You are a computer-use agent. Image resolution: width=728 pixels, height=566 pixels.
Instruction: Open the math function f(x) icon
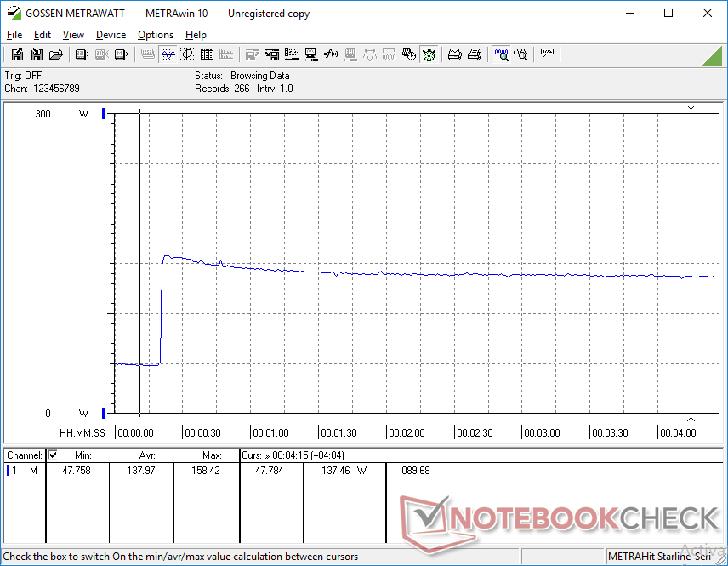tap(331, 54)
